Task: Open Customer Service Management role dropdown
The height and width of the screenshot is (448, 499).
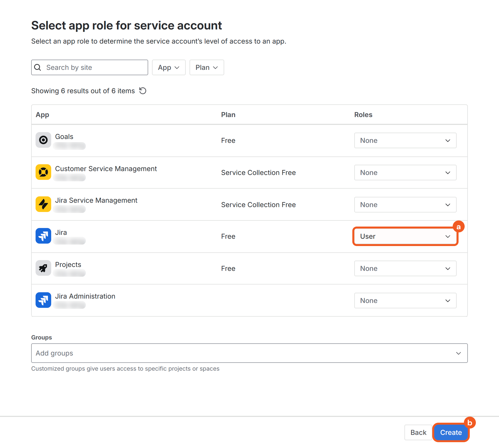Action: (405, 173)
